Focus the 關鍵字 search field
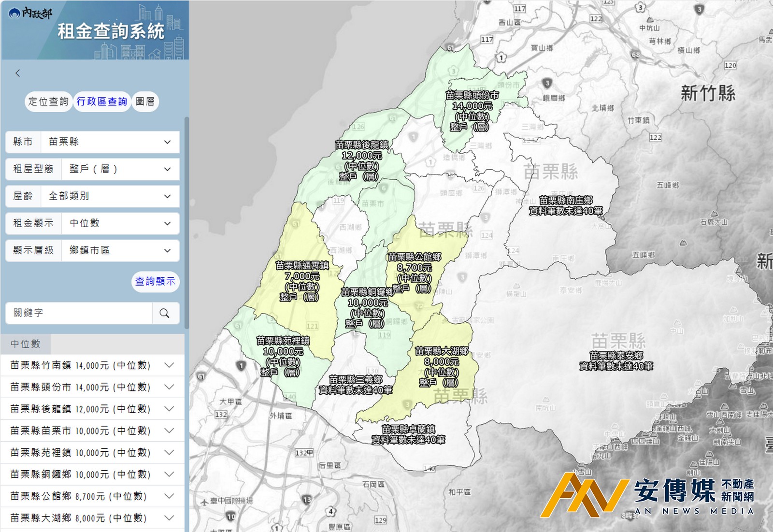Screen dimensions: 773x532 click(80, 313)
